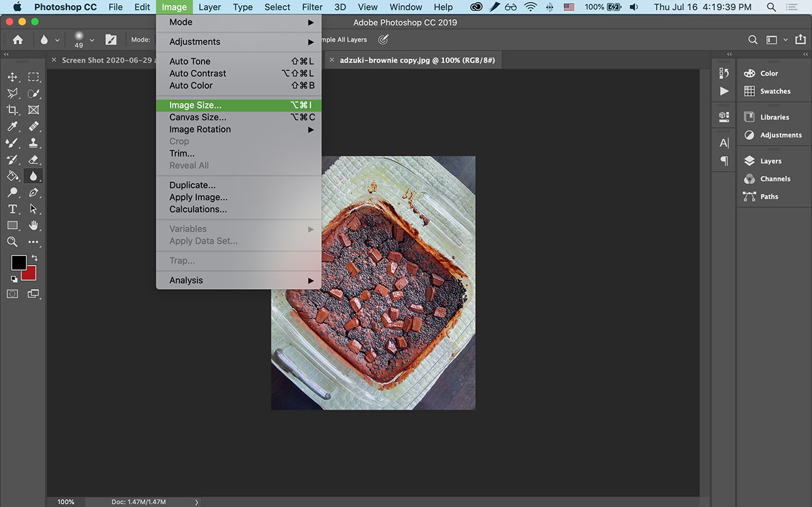Screen dimensions: 812x507
Task: Select the Zoom tool
Action: pyautogui.click(x=12, y=241)
